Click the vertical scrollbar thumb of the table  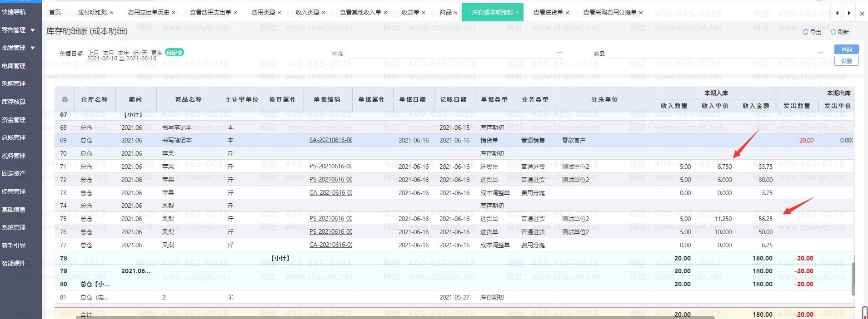coord(853,275)
